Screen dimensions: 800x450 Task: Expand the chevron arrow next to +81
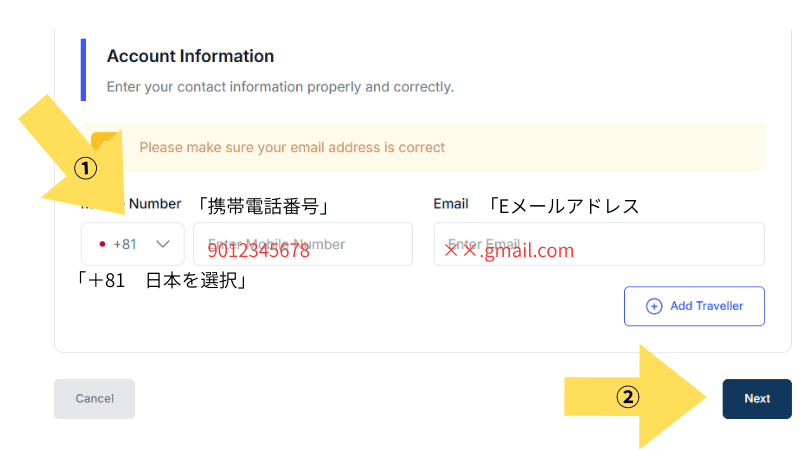(x=163, y=244)
